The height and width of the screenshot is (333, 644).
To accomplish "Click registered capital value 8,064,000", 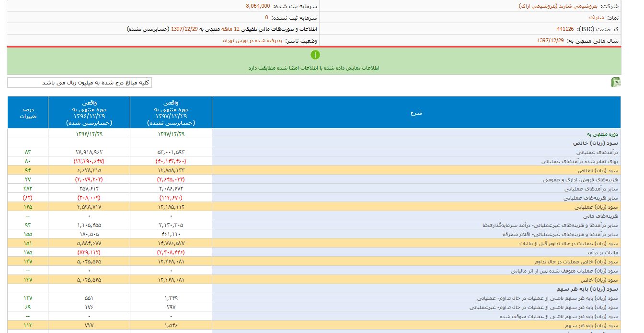I will pyautogui.click(x=257, y=6).
